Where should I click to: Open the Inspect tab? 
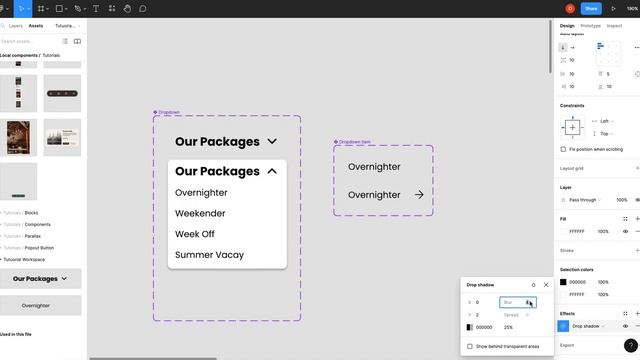coord(614,26)
